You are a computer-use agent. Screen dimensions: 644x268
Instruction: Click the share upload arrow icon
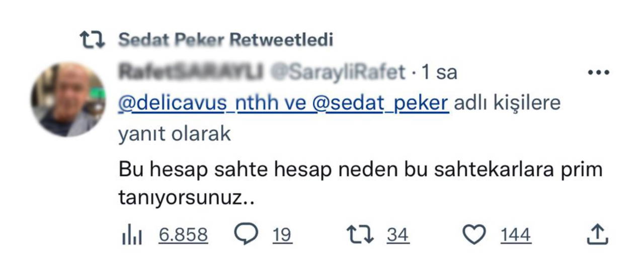click(598, 234)
